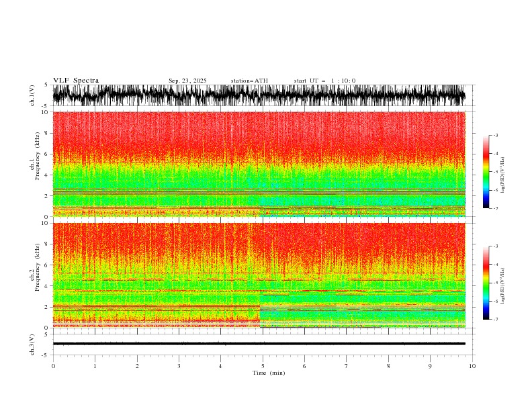Click the date text "Sep. 23, 2025"
This screenshot has height=411, width=532.
pos(187,81)
